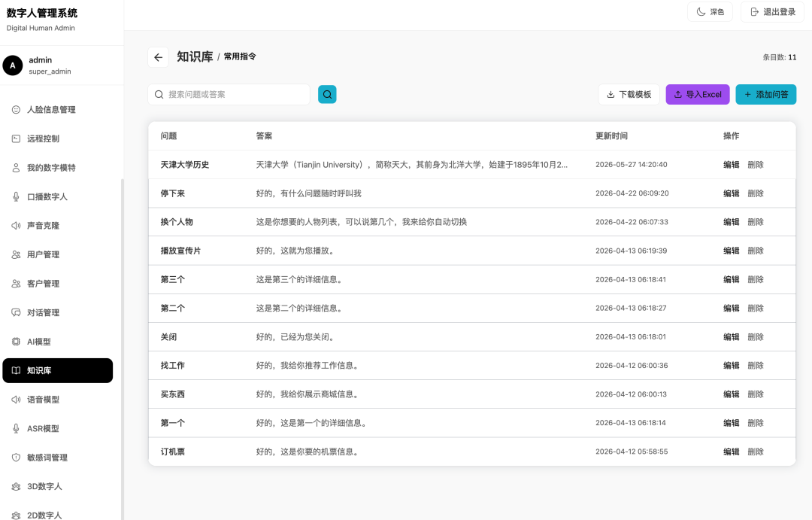
Task: Delete the 停下来 row
Action: pyautogui.click(x=756, y=193)
